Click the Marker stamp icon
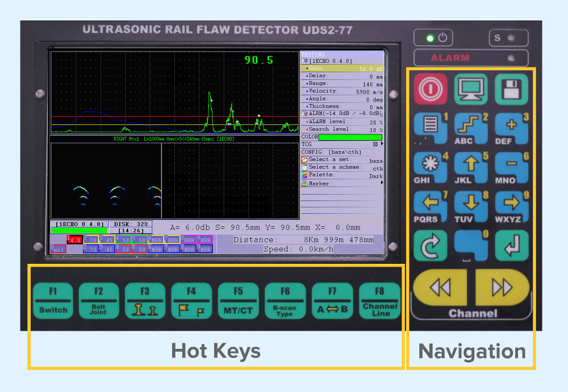Image resolution: width=568 pixels, height=392 pixels. (x=304, y=183)
